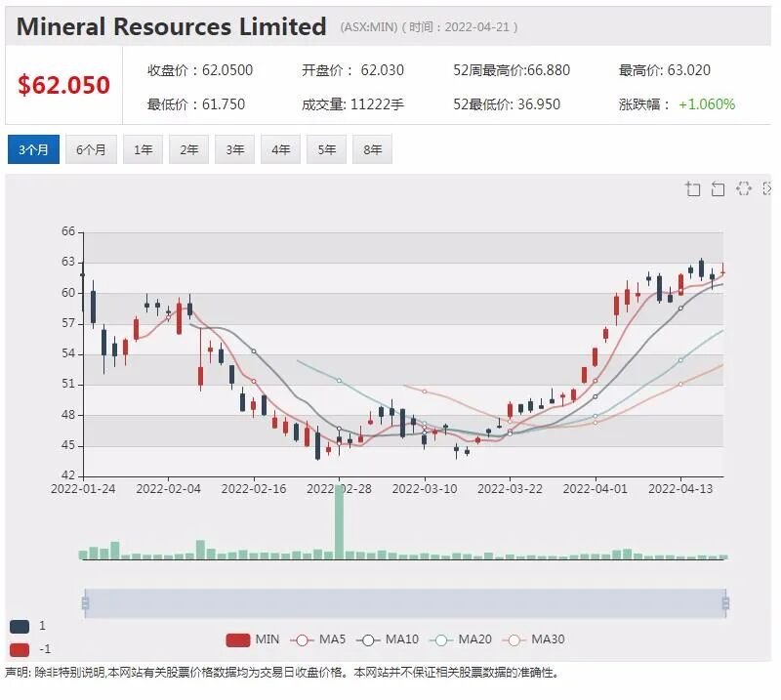The width and height of the screenshot is (781, 700).
Task: Click the 66 y-axis price label
Action: click(x=68, y=231)
